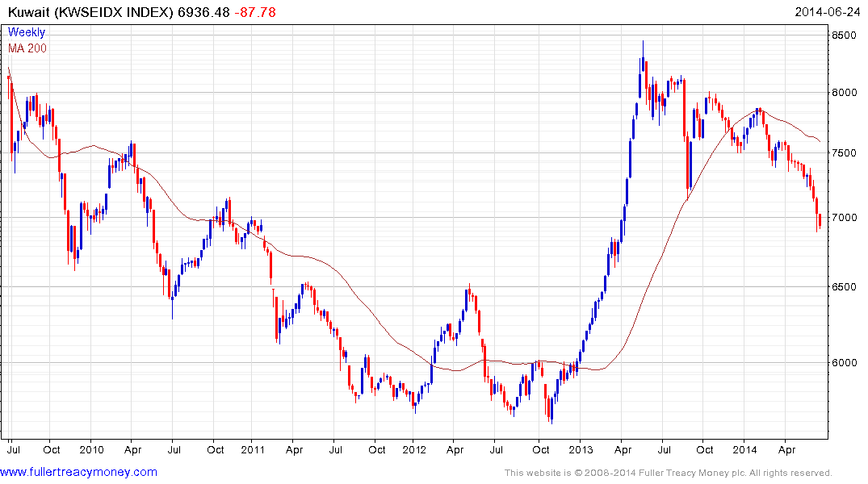Click the 2012 year axis label
Viewport: 868px width, 484px height.
click(x=414, y=449)
